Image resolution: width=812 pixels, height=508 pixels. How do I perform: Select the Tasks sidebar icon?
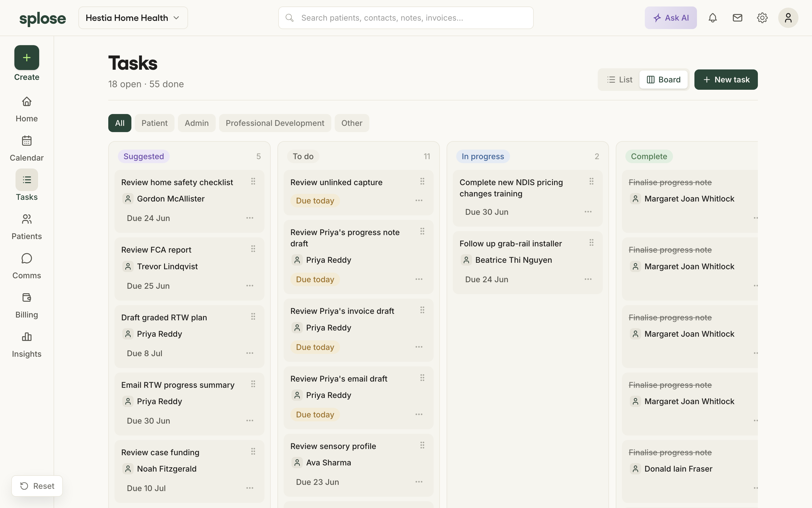(27, 180)
